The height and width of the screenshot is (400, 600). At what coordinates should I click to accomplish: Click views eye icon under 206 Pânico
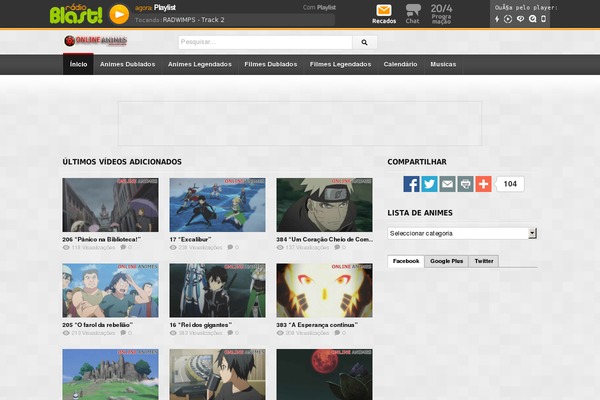[66, 248]
